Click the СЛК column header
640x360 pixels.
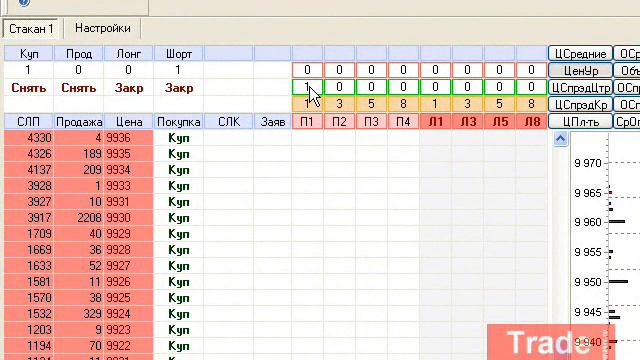pyautogui.click(x=229, y=122)
